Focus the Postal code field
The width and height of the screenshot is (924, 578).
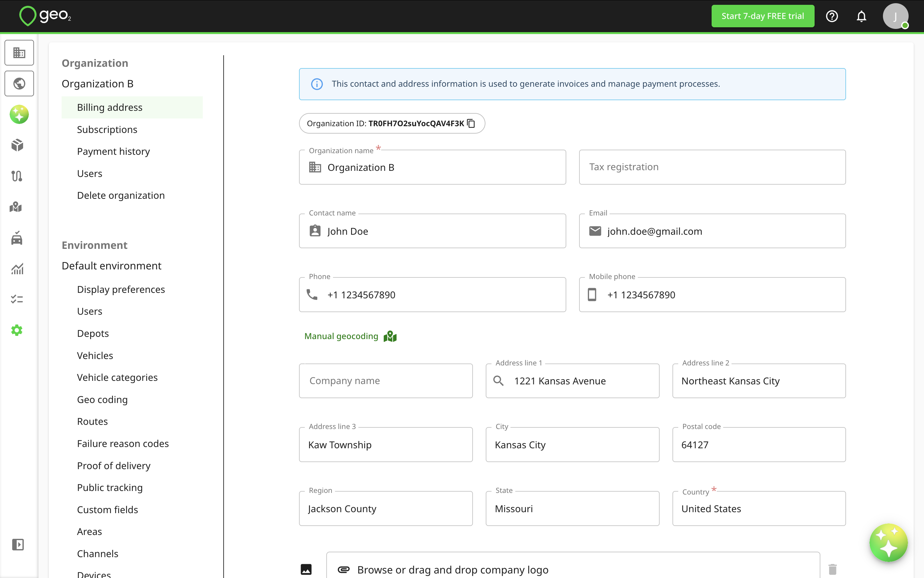(x=759, y=445)
